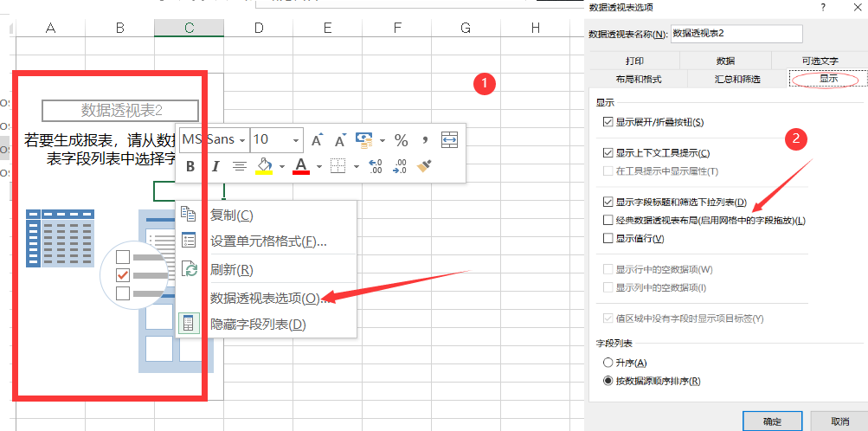Toggle 显示展开/折叠按钮 checkbox
Image resolution: width=868 pixels, height=431 pixels.
608,122
